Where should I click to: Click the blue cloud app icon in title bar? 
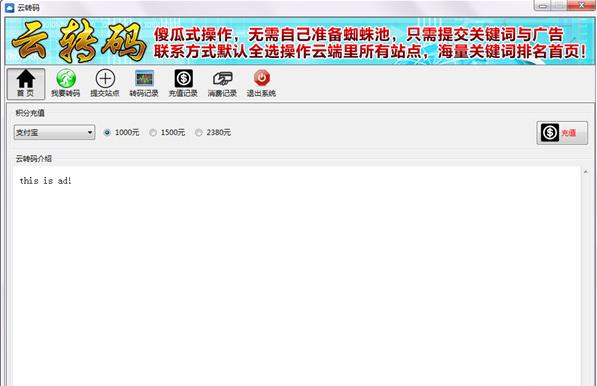[10, 7]
